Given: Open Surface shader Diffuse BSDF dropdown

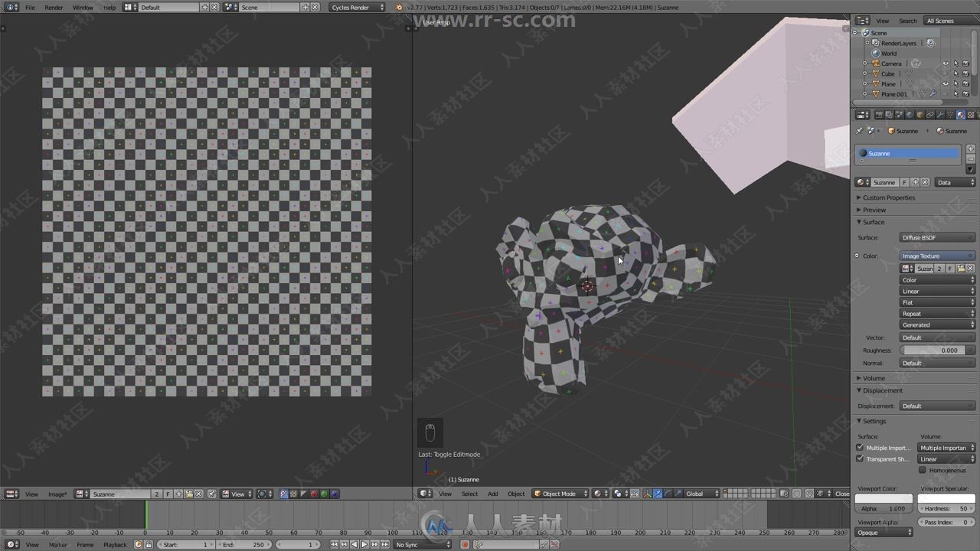Looking at the screenshot, I should tap(937, 237).
